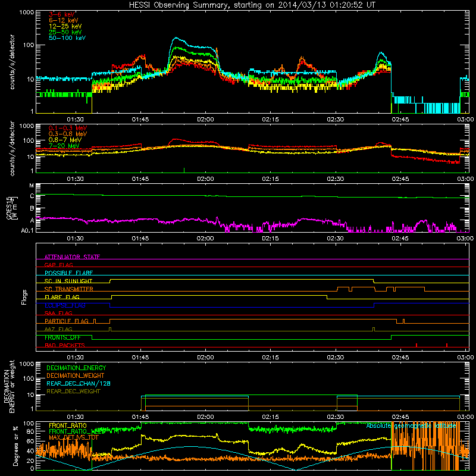Click the Degrees or % axis title
The height and width of the screenshot is (476, 476).
click(15, 446)
